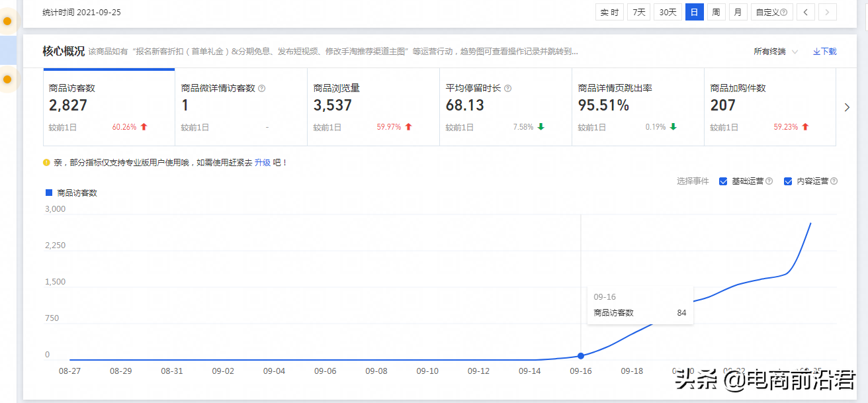Click the 09-16 data point on chart
The width and height of the screenshot is (868, 403).
point(581,356)
